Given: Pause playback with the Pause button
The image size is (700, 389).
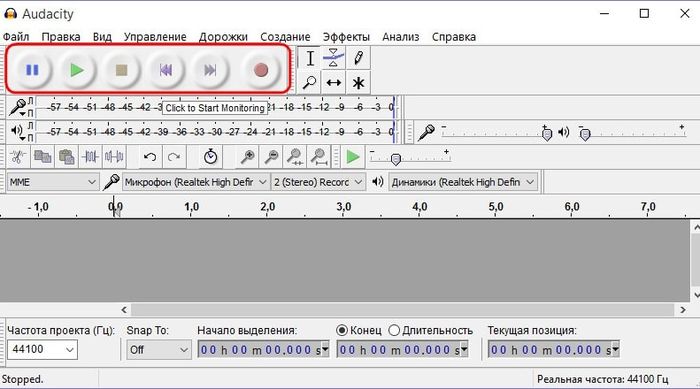Looking at the screenshot, I should (x=32, y=70).
